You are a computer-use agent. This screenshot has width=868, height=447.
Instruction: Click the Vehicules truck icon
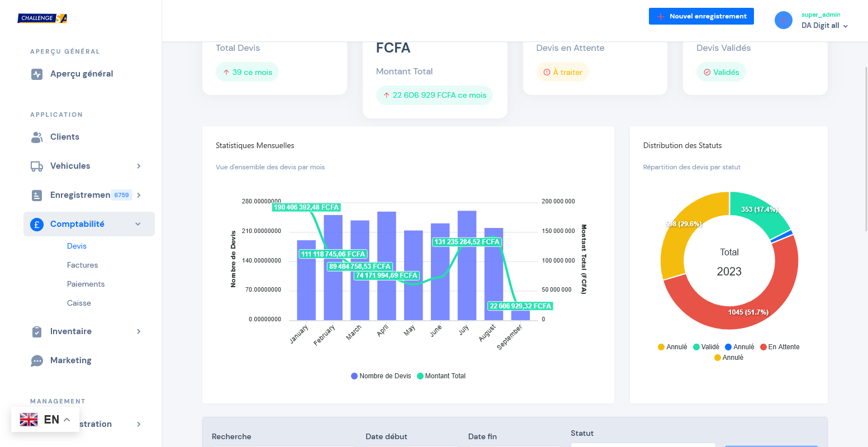click(x=37, y=166)
